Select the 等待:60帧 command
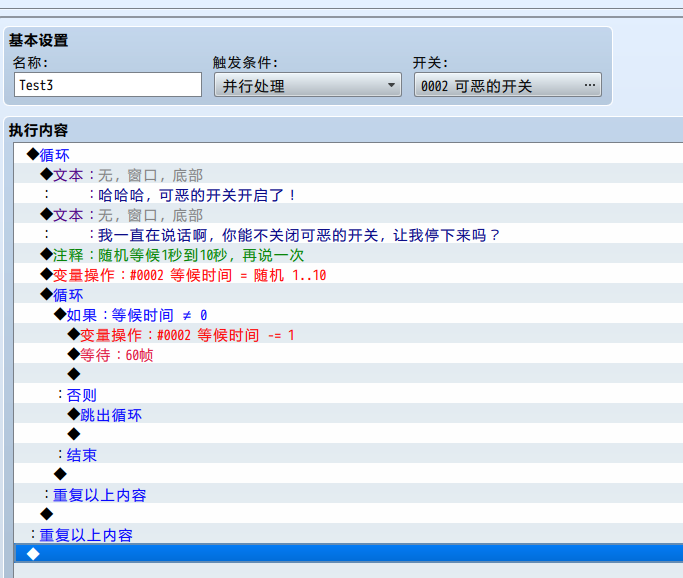The width and height of the screenshot is (683, 578). pos(348,354)
